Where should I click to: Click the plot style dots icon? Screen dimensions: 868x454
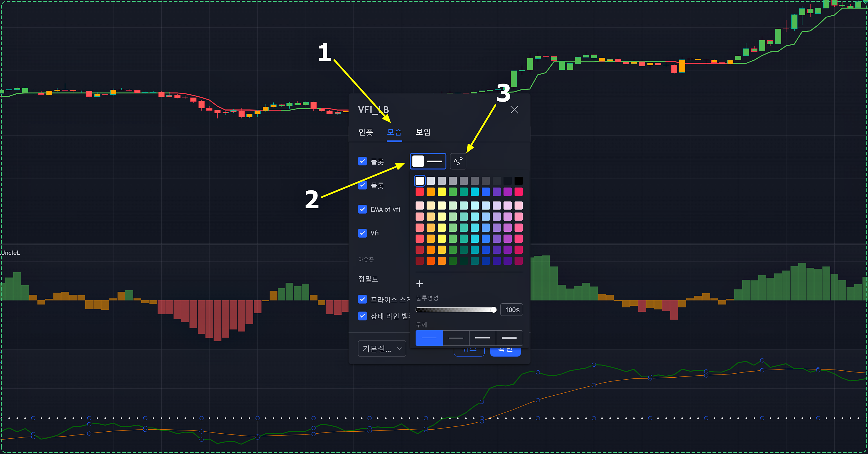tap(458, 161)
